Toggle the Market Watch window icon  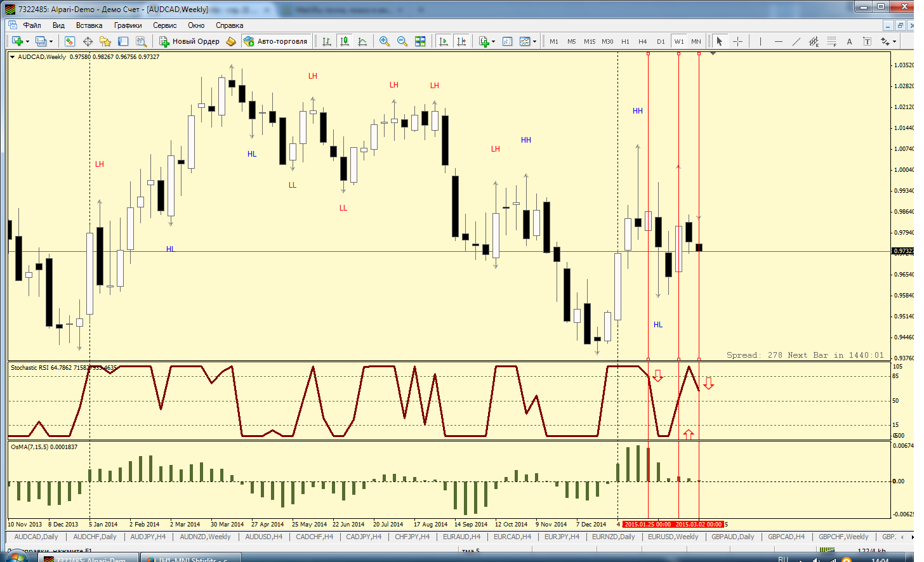[70, 41]
